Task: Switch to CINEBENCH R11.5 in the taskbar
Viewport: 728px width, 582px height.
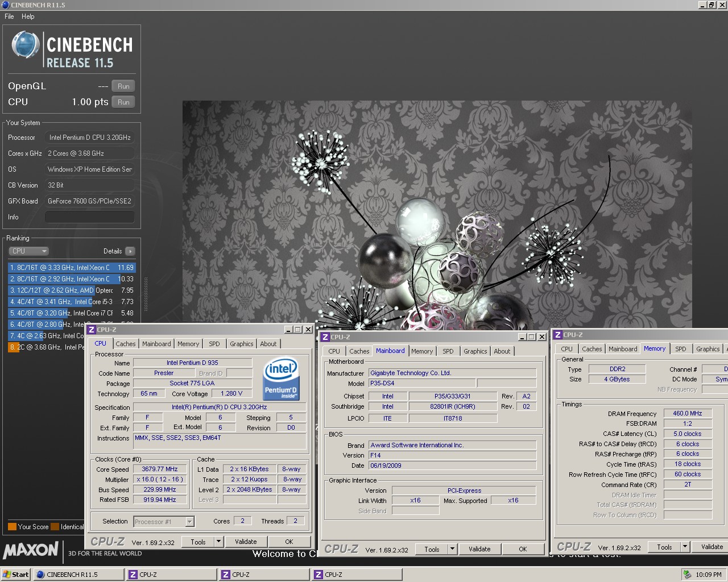Action: pyautogui.click(x=78, y=575)
